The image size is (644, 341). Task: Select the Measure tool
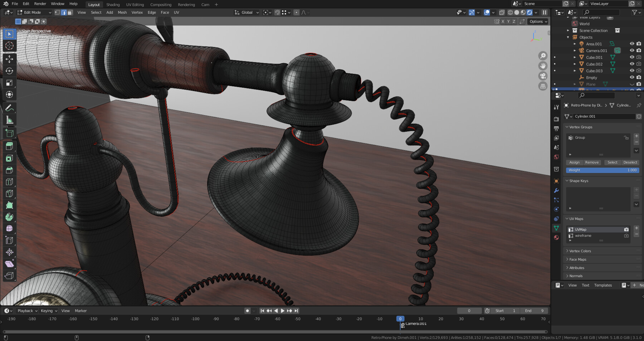coord(9,120)
